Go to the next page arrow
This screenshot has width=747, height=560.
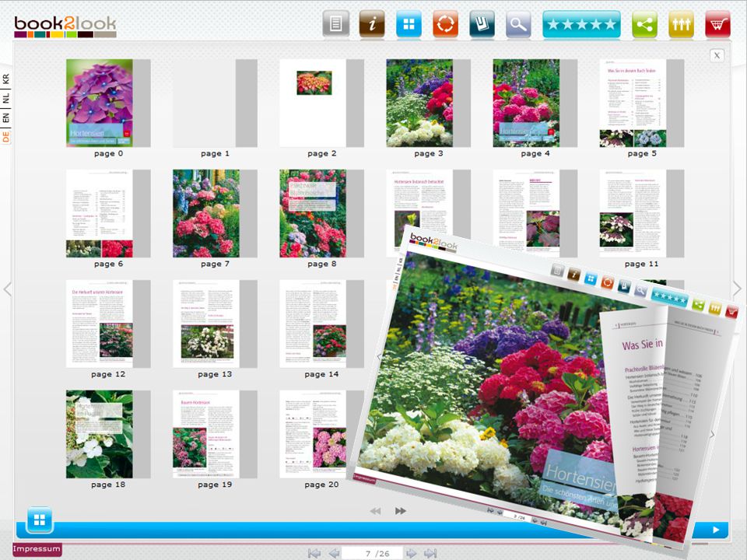coord(411,553)
